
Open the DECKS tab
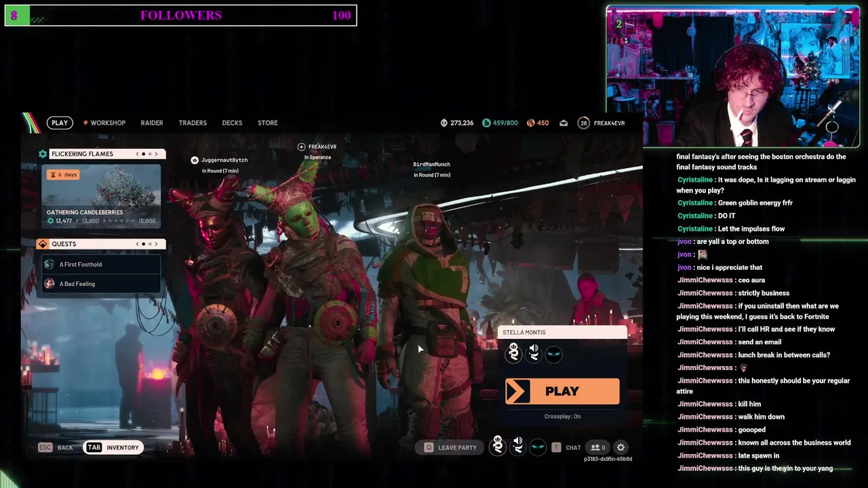click(232, 123)
